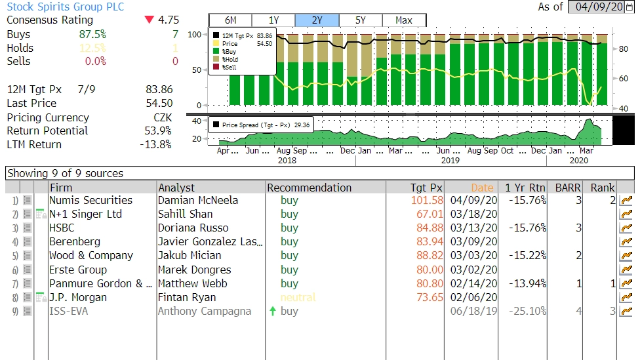The width and height of the screenshot is (640, 364).
Task: Click target price 101.58 cell
Action: coord(428,200)
